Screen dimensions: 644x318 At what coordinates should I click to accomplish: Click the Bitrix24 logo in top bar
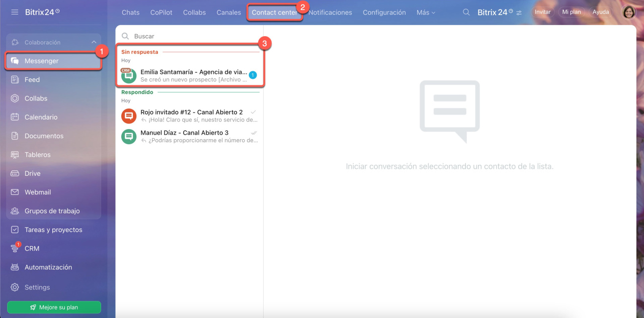click(x=495, y=12)
